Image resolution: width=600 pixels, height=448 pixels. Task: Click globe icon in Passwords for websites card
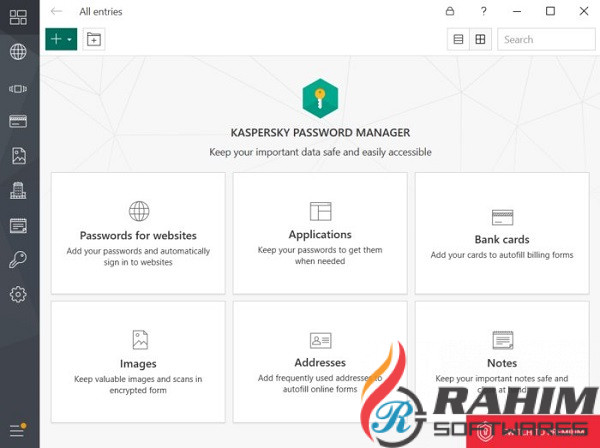pos(139,211)
